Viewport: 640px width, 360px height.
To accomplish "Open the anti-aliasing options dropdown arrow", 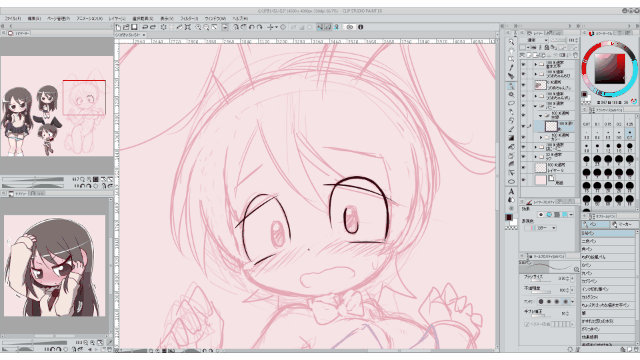I will [572, 302].
